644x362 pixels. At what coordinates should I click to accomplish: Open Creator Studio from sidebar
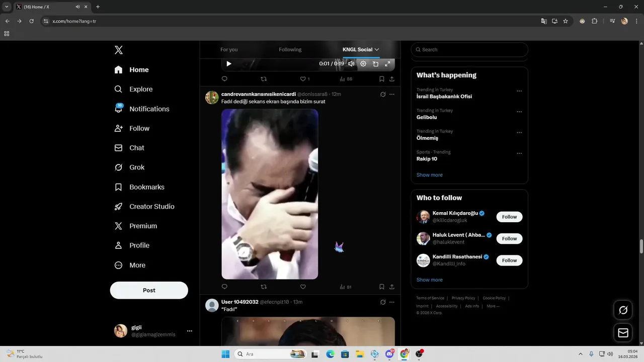(144, 207)
